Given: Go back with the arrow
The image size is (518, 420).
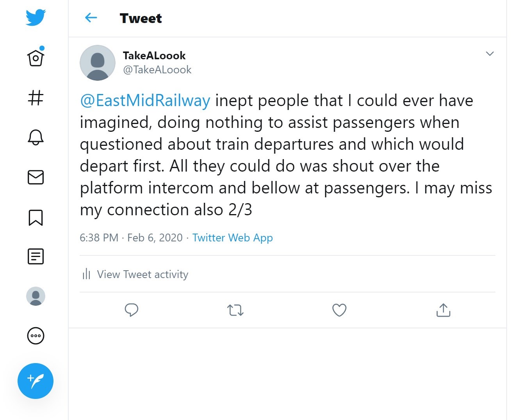Looking at the screenshot, I should tap(91, 18).
